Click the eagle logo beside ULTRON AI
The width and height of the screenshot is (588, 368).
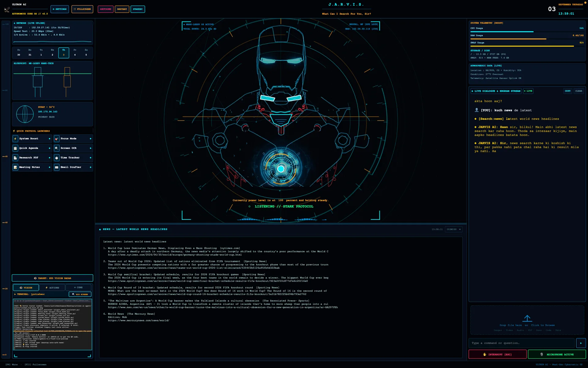pos(7,10)
